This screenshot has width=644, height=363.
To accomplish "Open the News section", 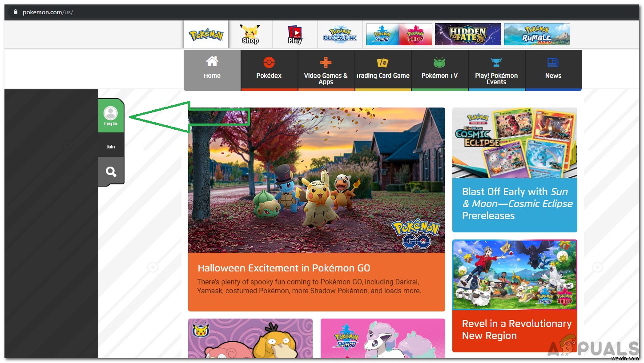I will tap(553, 69).
